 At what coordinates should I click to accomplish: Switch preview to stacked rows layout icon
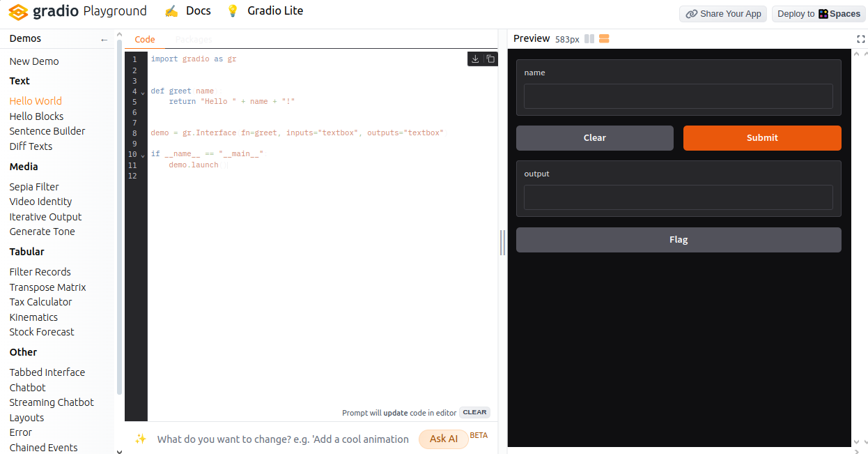coord(604,39)
